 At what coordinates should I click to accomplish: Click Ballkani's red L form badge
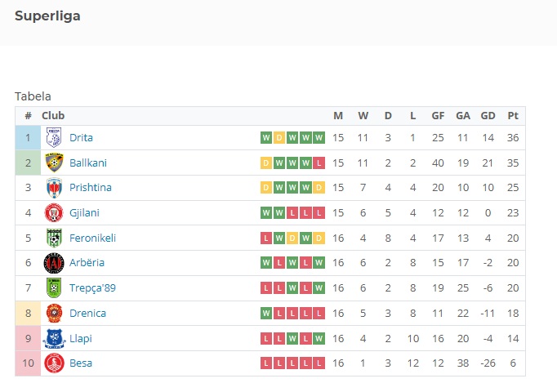pos(319,163)
